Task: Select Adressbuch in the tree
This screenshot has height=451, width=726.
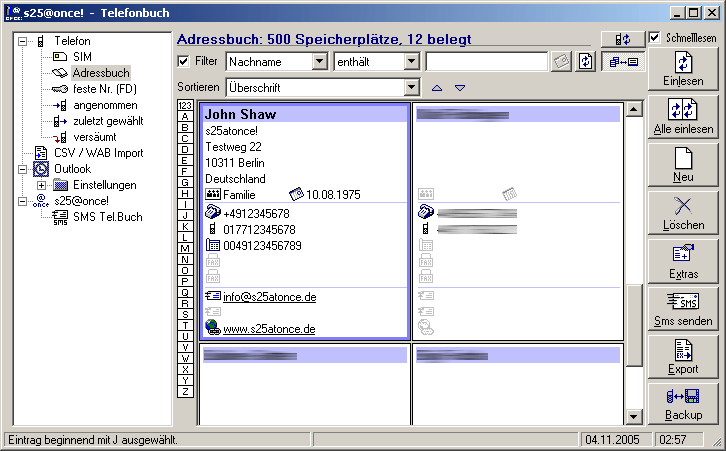Action: (101, 73)
